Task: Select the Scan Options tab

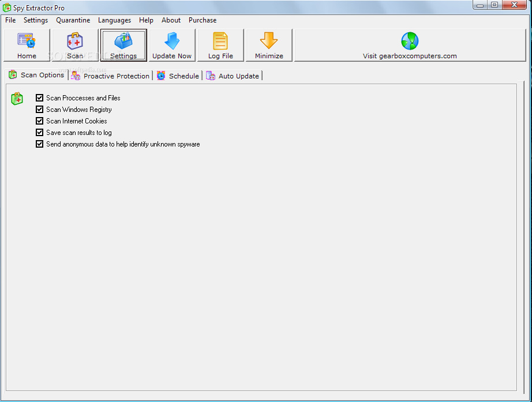Action: [x=37, y=75]
